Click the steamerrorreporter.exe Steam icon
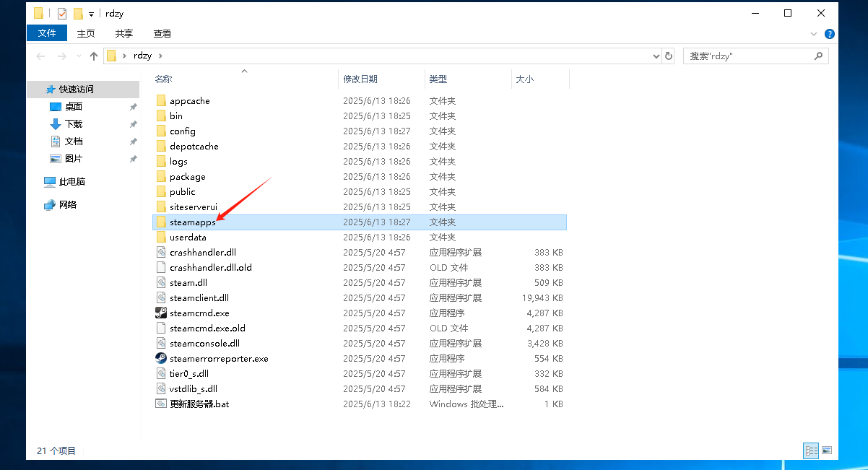The height and width of the screenshot is (470, 868). point(161,359)
